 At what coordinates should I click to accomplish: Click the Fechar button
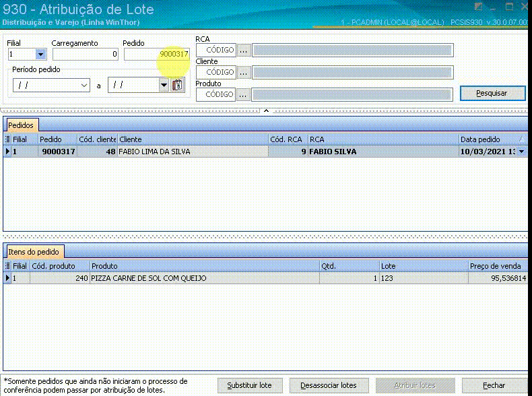pyautogui.click(x=494, y=385)
